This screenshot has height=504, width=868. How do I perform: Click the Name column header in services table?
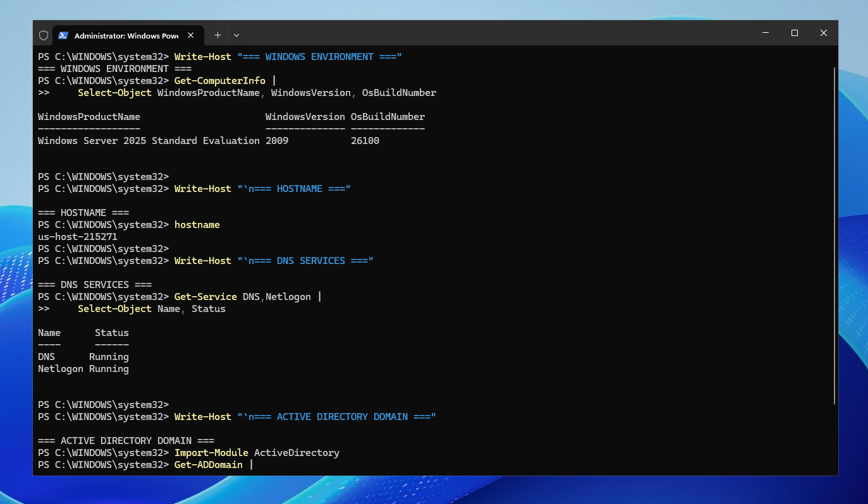point(49,333)
